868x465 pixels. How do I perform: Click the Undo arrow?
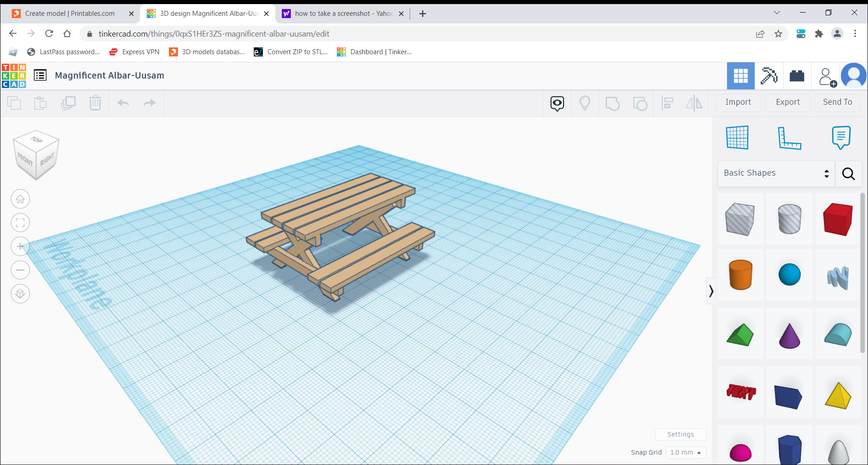pos(122,103)
